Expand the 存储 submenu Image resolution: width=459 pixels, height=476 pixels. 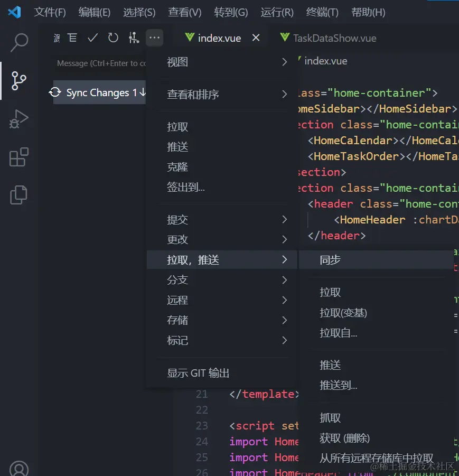[222, 320]
